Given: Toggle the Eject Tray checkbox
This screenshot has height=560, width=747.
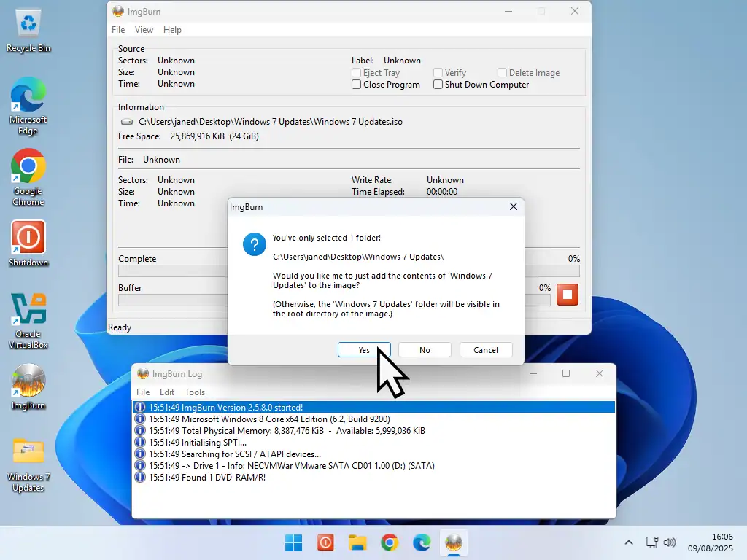Looking at the screenshot, I should tap(357, 73).
